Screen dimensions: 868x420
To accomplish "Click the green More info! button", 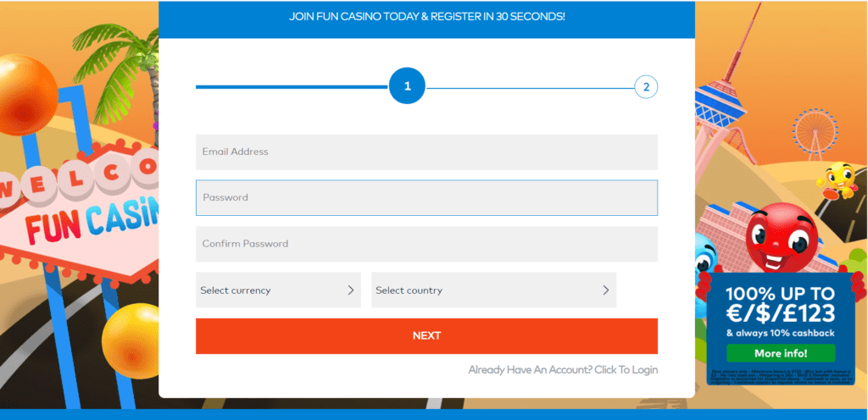I will (781, 353).
